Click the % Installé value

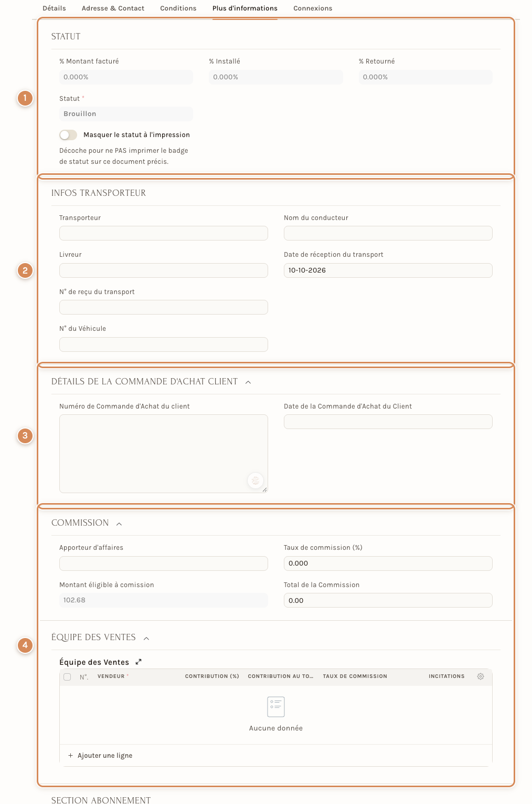point(276,77)
